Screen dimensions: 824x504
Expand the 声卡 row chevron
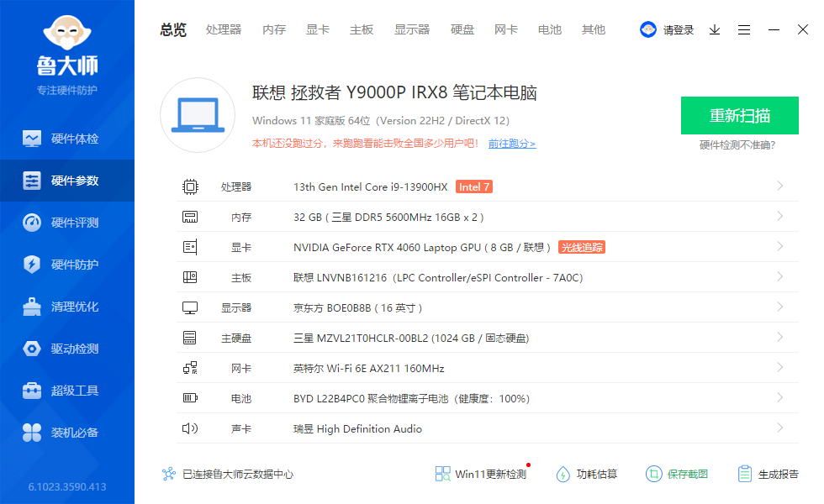[x=780, y=428]
